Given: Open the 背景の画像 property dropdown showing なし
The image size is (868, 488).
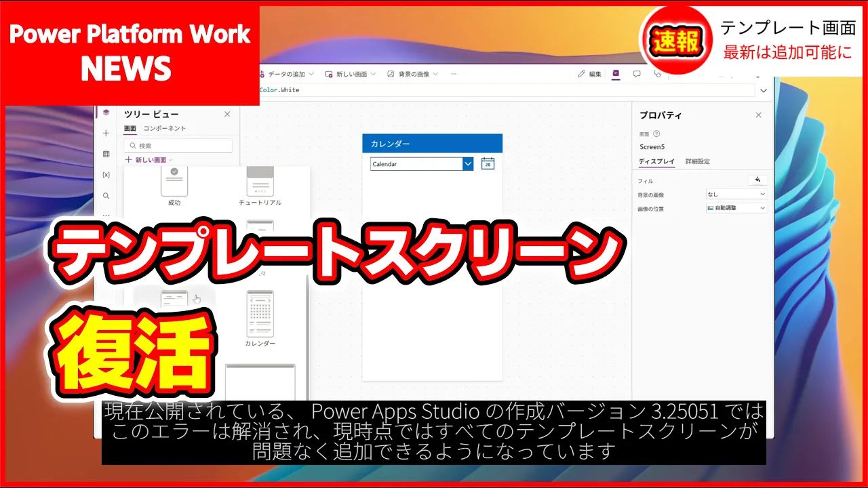Looking at the screenshot, I should pyautogui.click(x=736, y=195).
